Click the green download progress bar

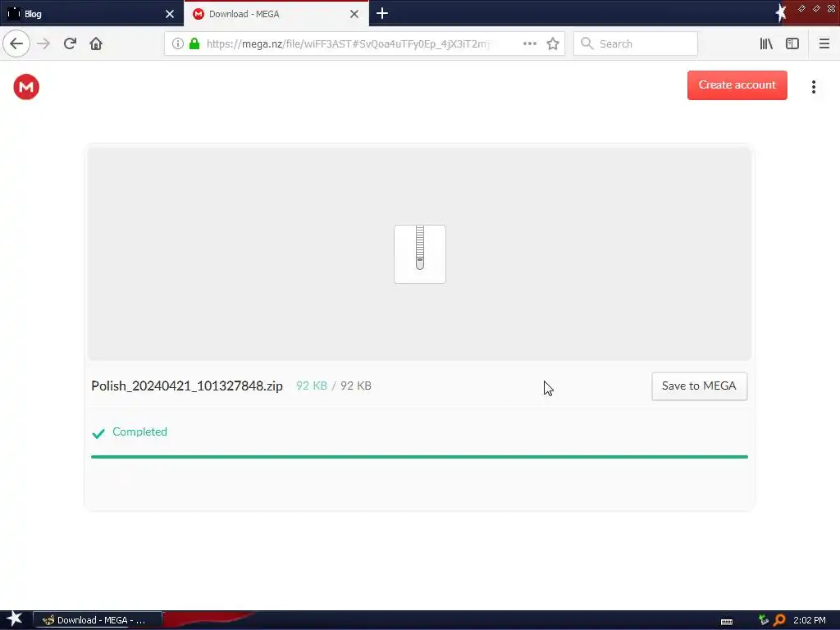[419, 457]
